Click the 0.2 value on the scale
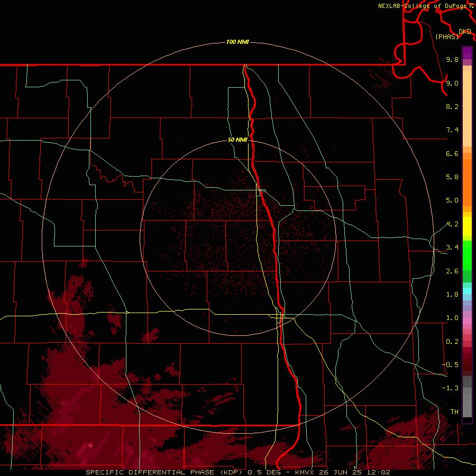This screenshot has width=476, height=476. 452,342
